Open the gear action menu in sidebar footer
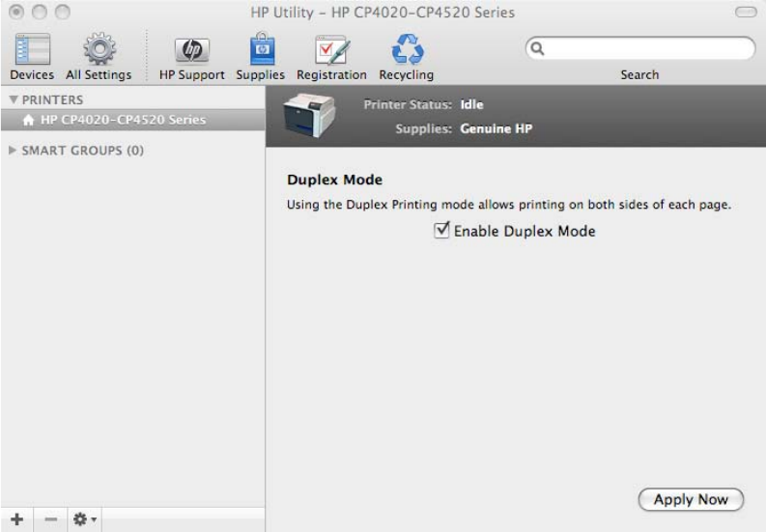The height and width of the screenshot is (532, 766). pyautogui.click(x=84, y=518)
